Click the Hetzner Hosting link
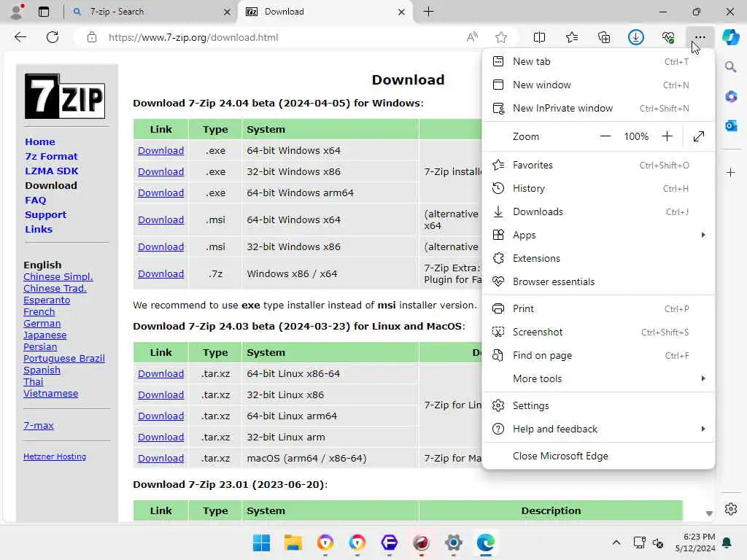This screenshot has width=747, height=560. pos(55,456)
